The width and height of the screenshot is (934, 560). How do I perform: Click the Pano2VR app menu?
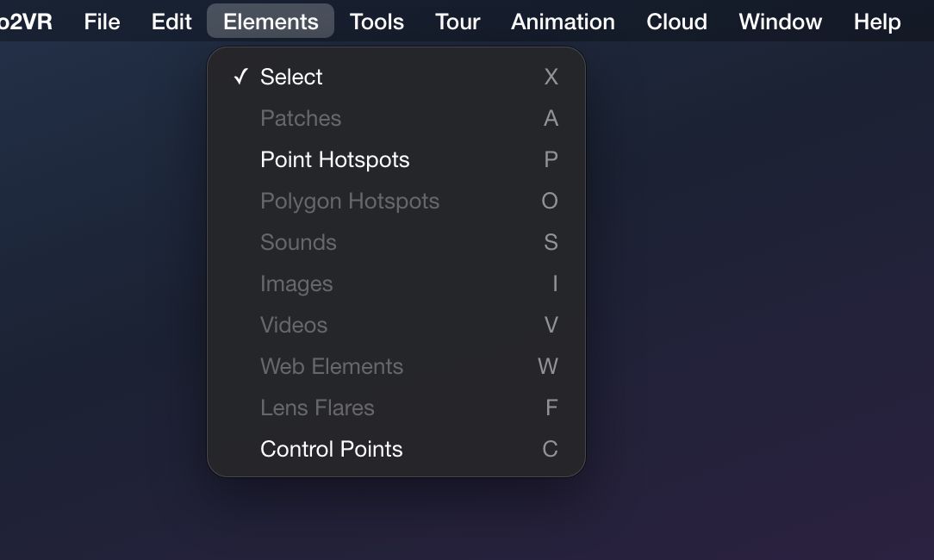pos(25,22)
